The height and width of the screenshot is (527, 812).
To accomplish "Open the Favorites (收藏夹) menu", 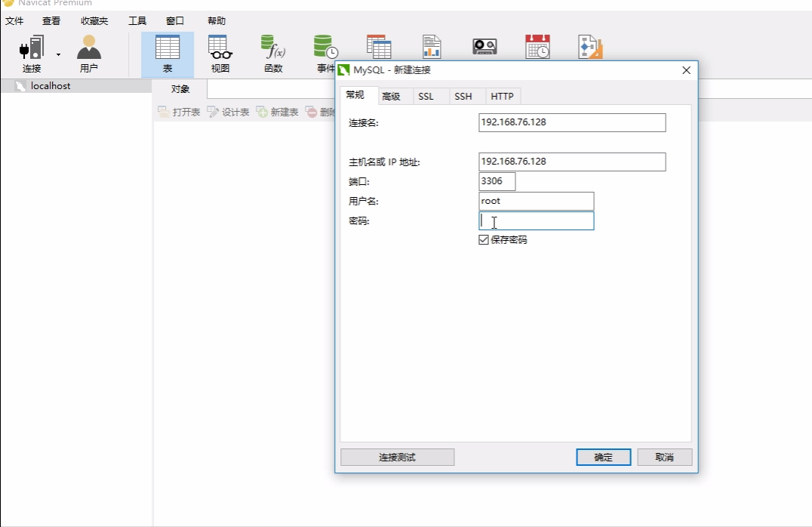I will click(x=94, y=20).
